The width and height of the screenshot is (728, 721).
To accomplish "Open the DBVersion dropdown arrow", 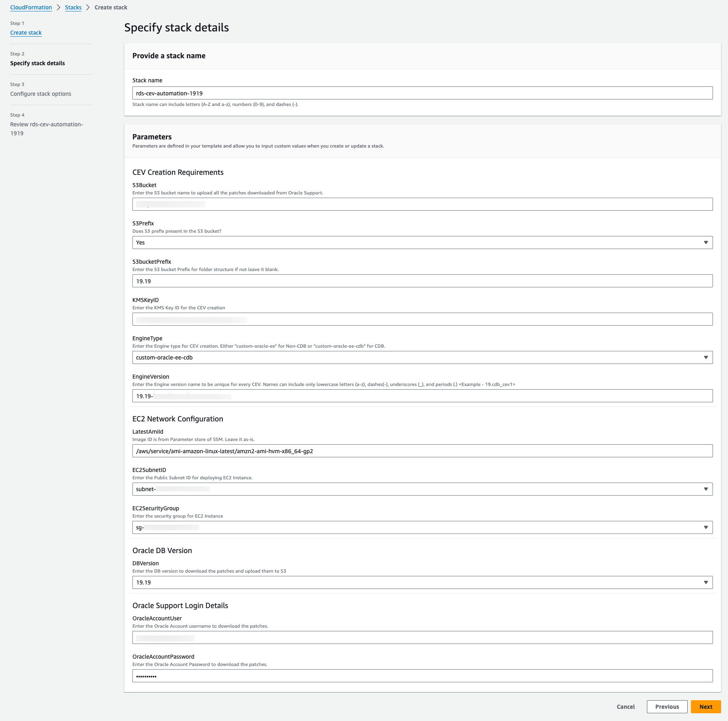I will coord(706,582).
